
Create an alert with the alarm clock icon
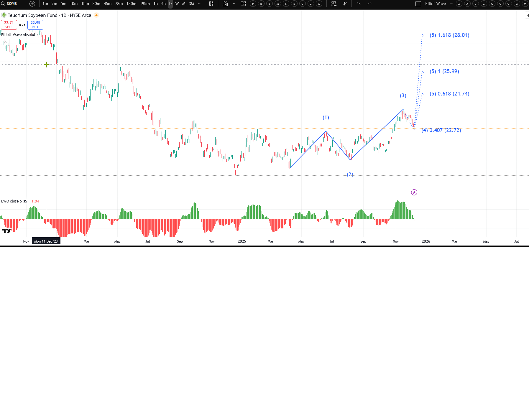333,4
